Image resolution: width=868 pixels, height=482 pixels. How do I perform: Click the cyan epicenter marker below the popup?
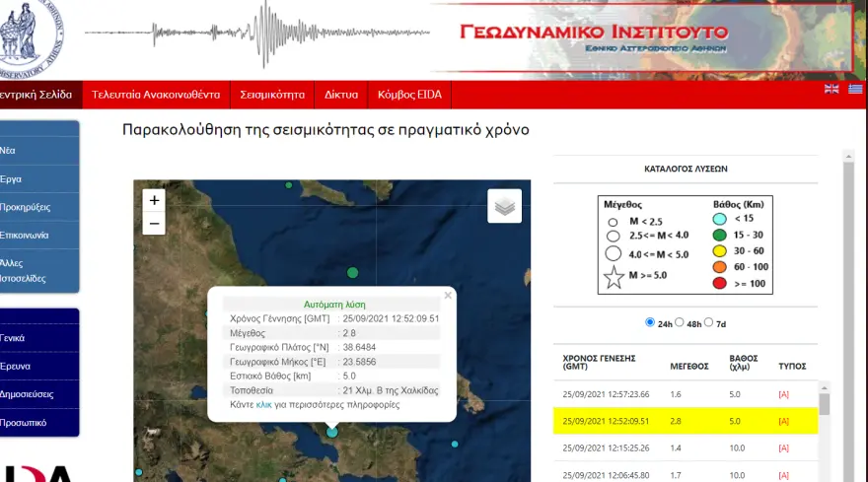coord(332,432)
